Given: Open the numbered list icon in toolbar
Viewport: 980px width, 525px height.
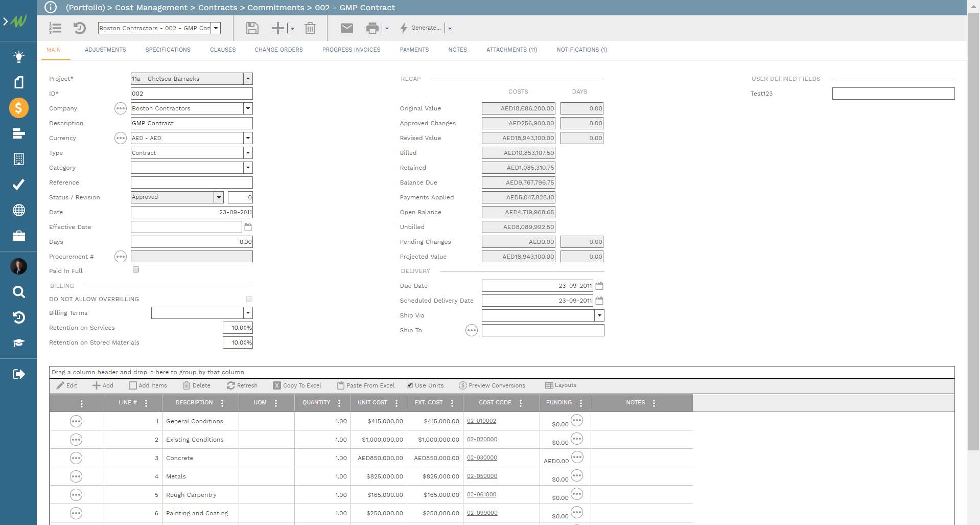Looking at the screenshot, I should 55,28.
